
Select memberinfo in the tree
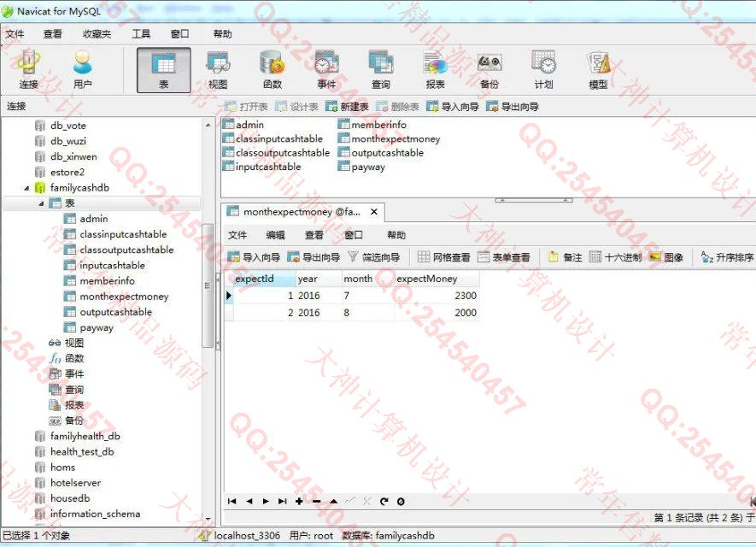(107, 280)
